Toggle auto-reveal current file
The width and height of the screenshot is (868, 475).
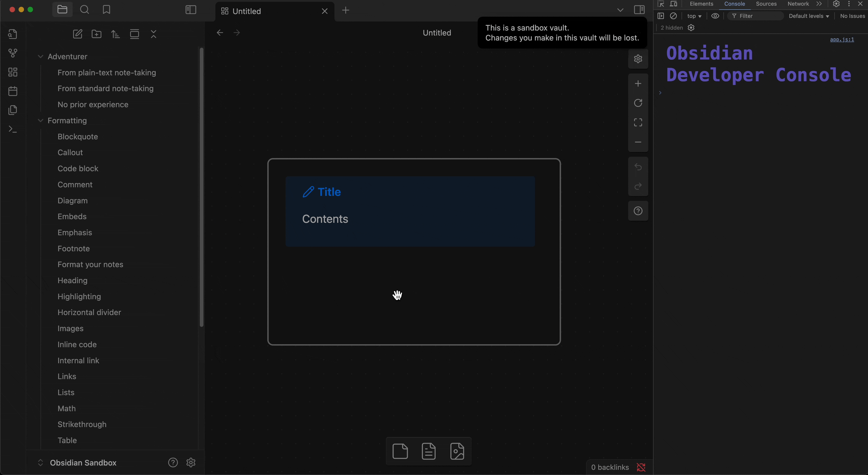click(x=134, y=34)
